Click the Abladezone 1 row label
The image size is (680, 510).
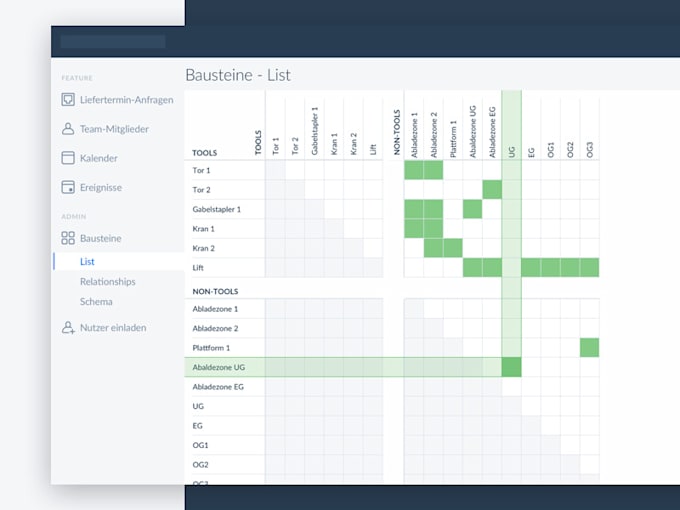(215, 309)
